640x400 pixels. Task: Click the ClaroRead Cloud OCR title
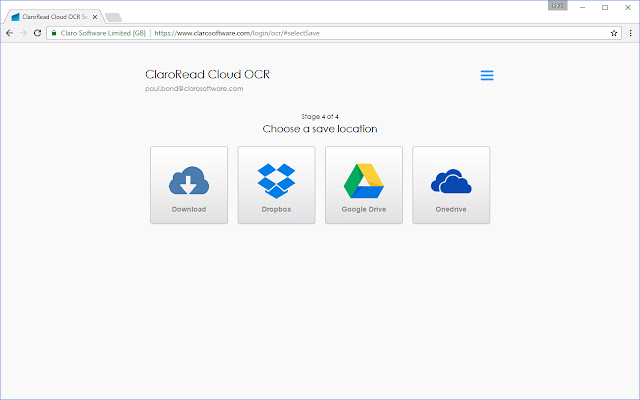pyautogui.click(x=207, y=74)
